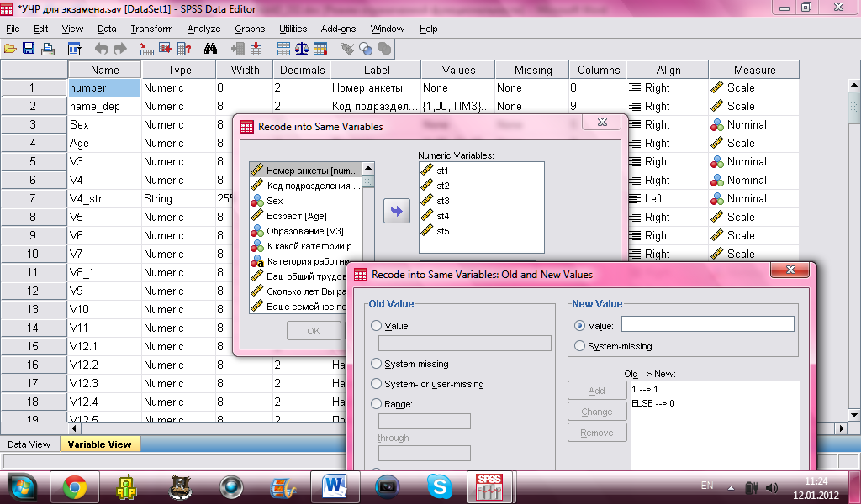Select the Old Value 'Value' radio button
861x504 pixels.
(x=376, y=326)
